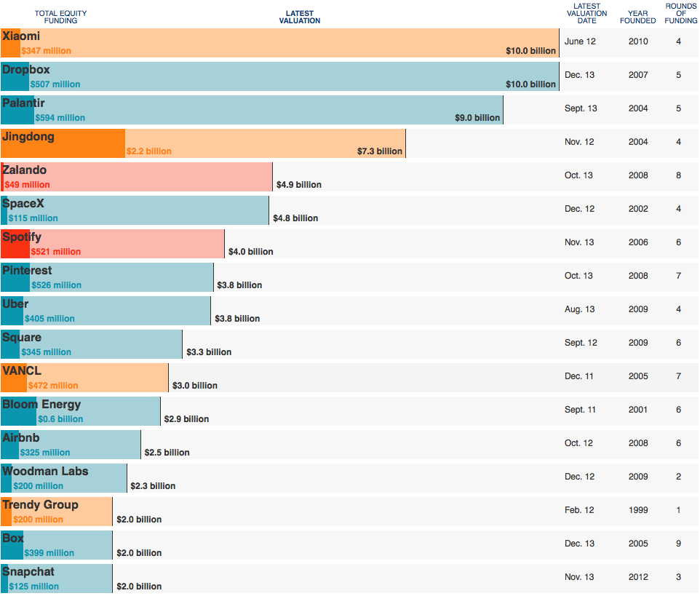Click Uber's $405 million funding label
Viewport: 700px width, 596px height.
point(49,319)
